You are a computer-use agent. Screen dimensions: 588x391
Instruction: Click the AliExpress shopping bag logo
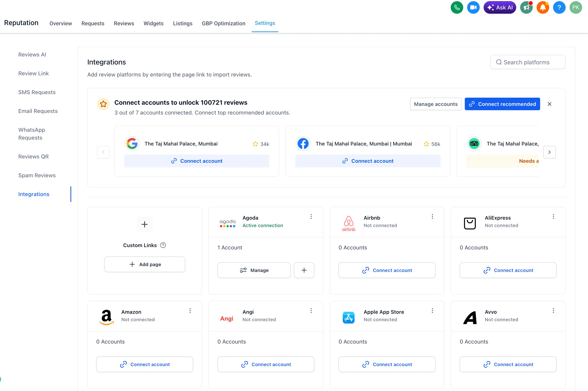(x=470, y=223)
